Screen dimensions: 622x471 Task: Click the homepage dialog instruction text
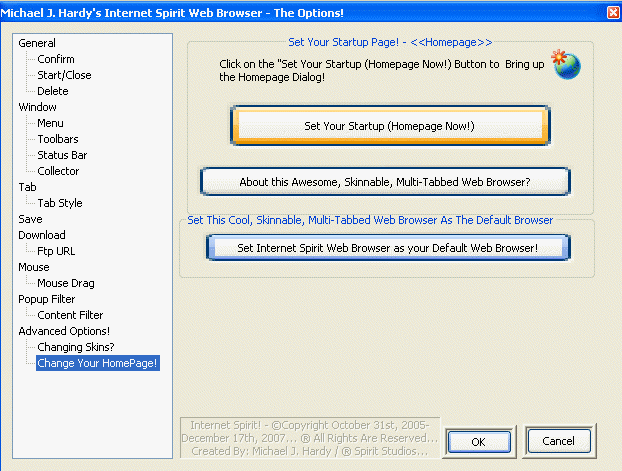(381, 70)
